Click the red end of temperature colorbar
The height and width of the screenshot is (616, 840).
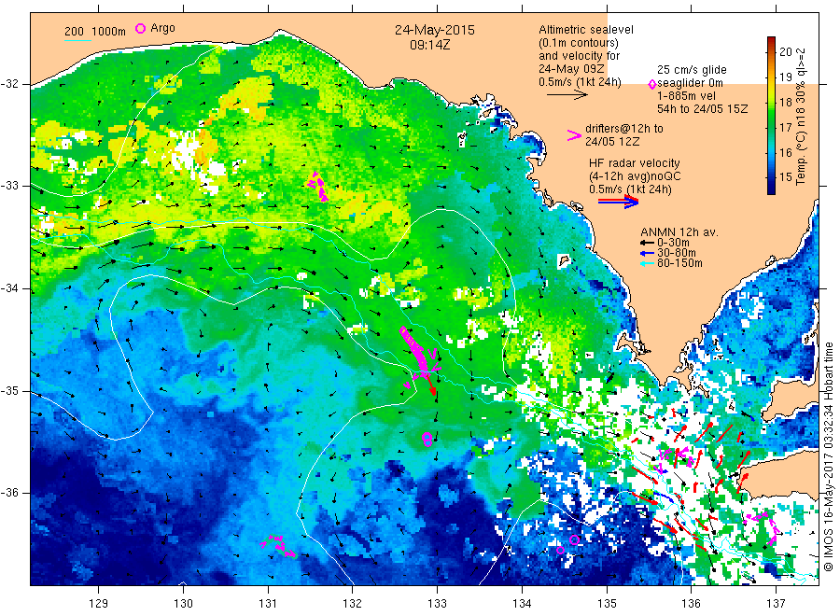point(771,42)
